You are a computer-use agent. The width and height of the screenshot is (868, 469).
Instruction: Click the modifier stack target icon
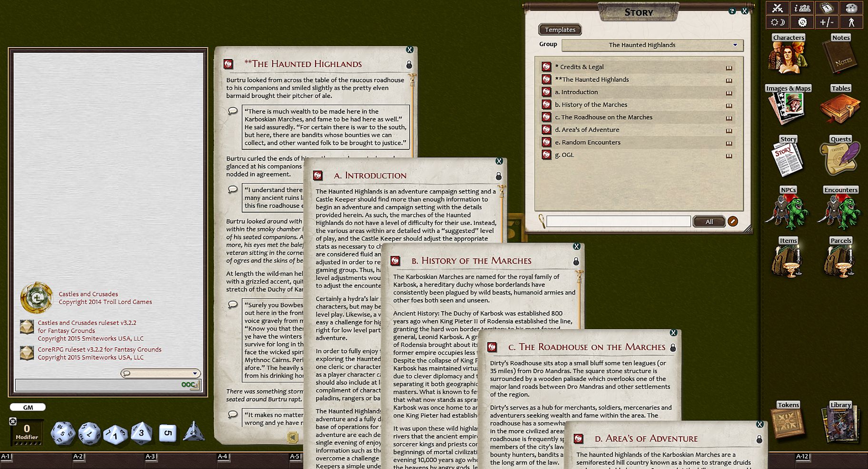13,421
